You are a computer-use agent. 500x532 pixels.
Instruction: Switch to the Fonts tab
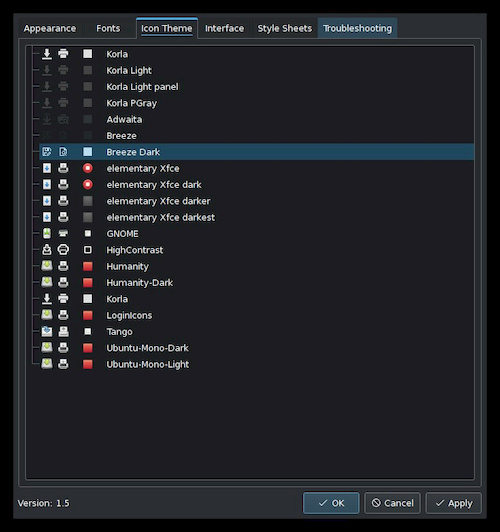pos(108,28)
